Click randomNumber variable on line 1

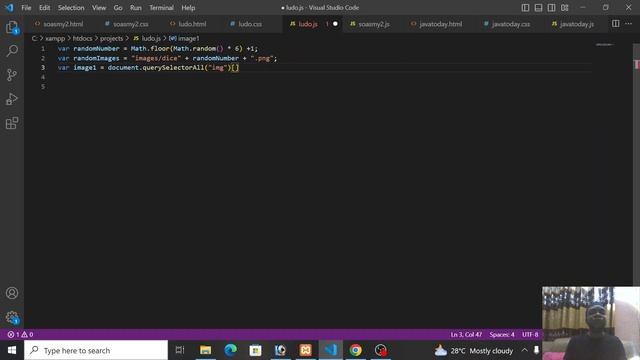(x=96, y=49)
